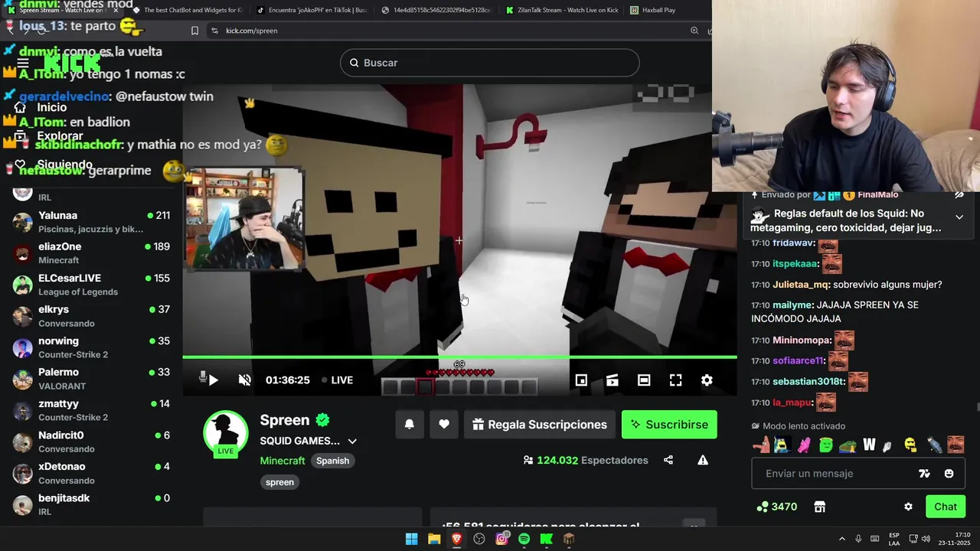980x551 pixels.
Task: Switch to the 14e4d85158c tab
Action: click(x=436, y=10)
